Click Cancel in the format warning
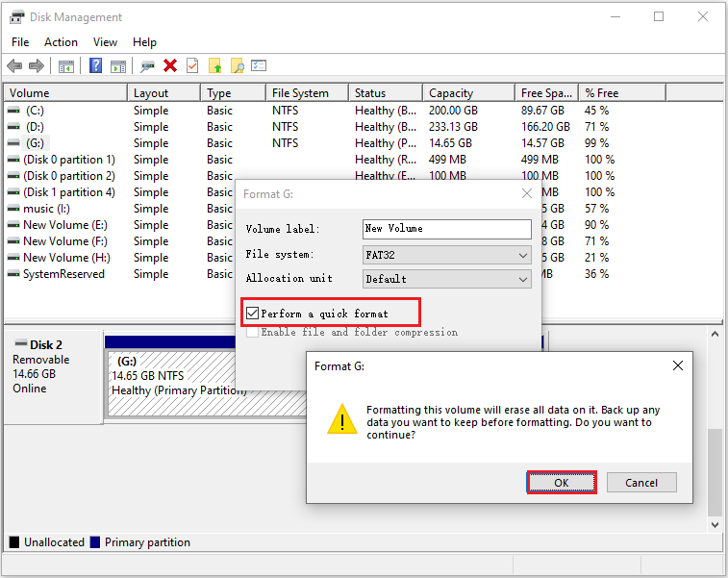728x578 pixels. click(x=641, y=483)
